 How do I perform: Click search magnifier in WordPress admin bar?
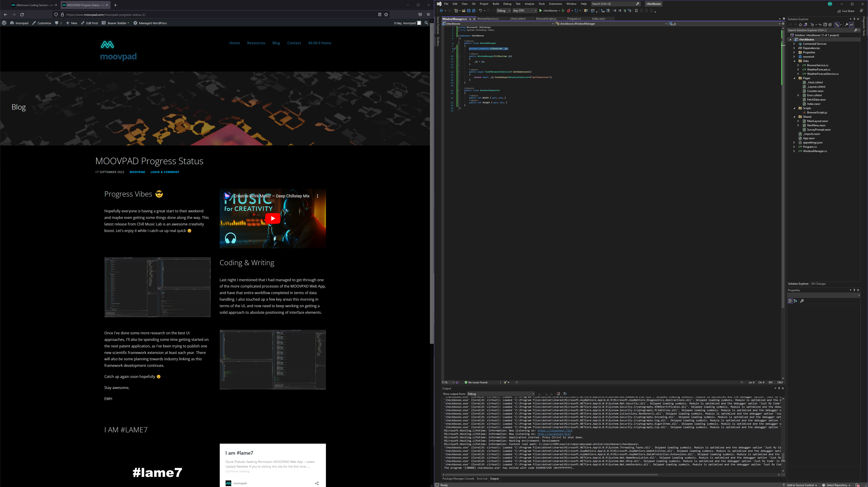(426, 23)
